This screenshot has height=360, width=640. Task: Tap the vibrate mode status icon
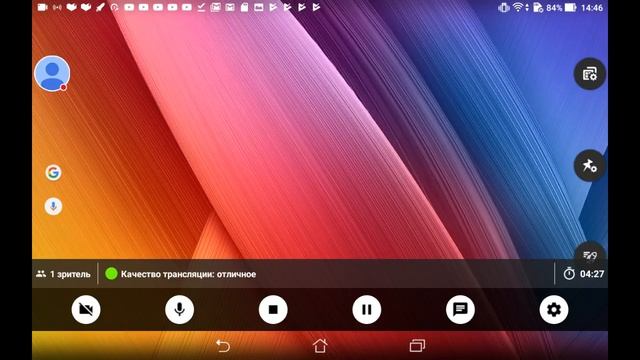coord(504,7)
